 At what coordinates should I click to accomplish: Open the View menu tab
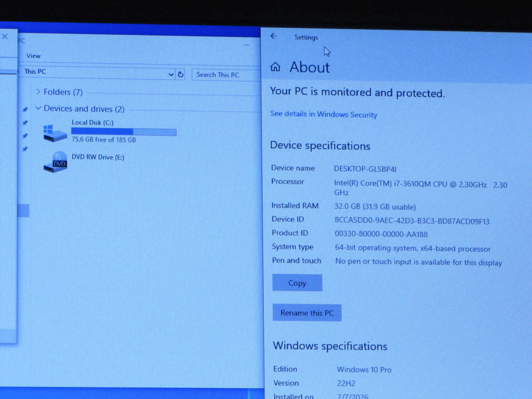click(34, 56)
